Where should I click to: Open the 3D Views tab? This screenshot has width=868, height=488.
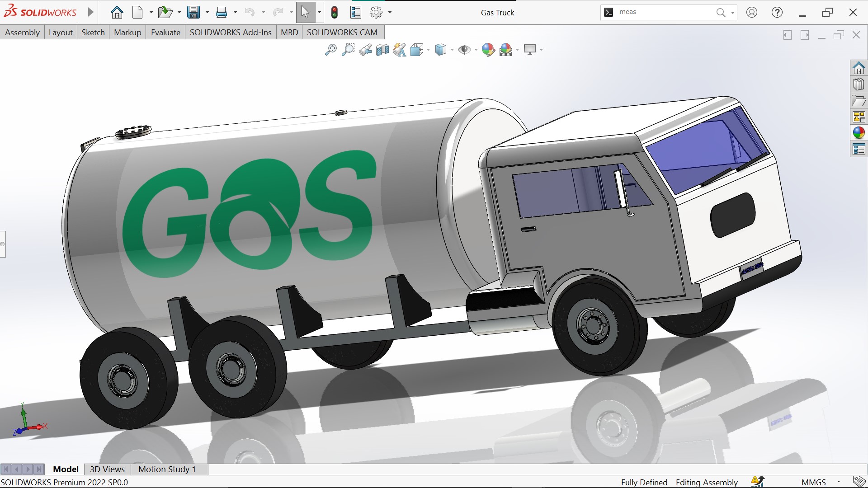point(107,469)
